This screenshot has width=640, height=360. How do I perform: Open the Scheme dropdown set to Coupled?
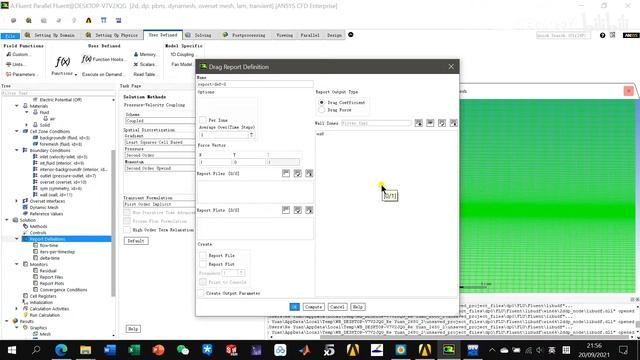160,121
